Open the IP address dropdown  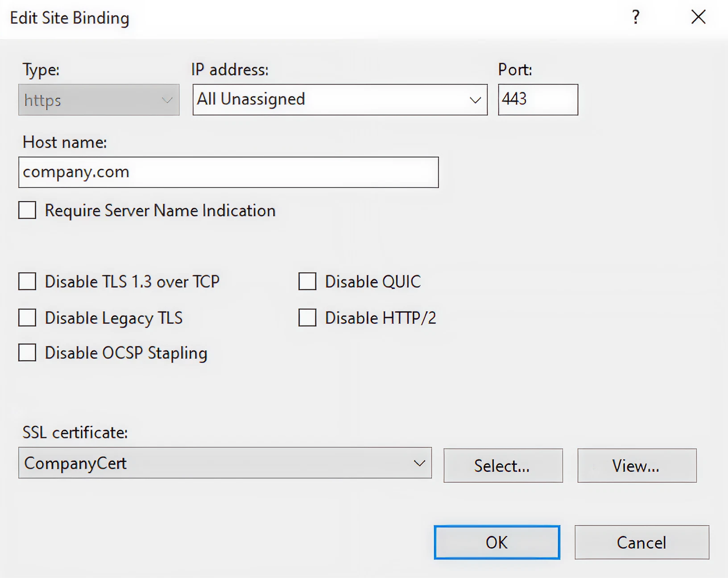(340, 100)
